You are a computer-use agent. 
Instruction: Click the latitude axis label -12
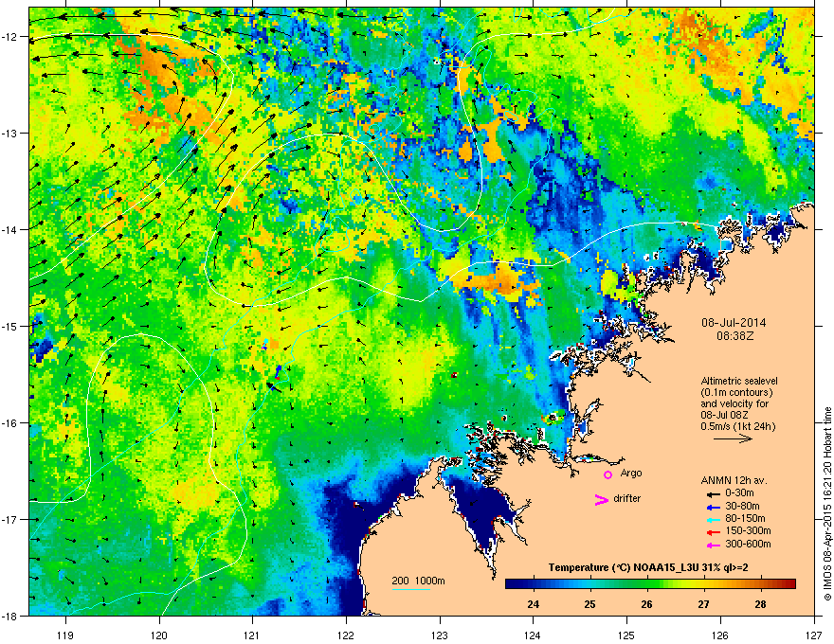(x=10, y=37)
